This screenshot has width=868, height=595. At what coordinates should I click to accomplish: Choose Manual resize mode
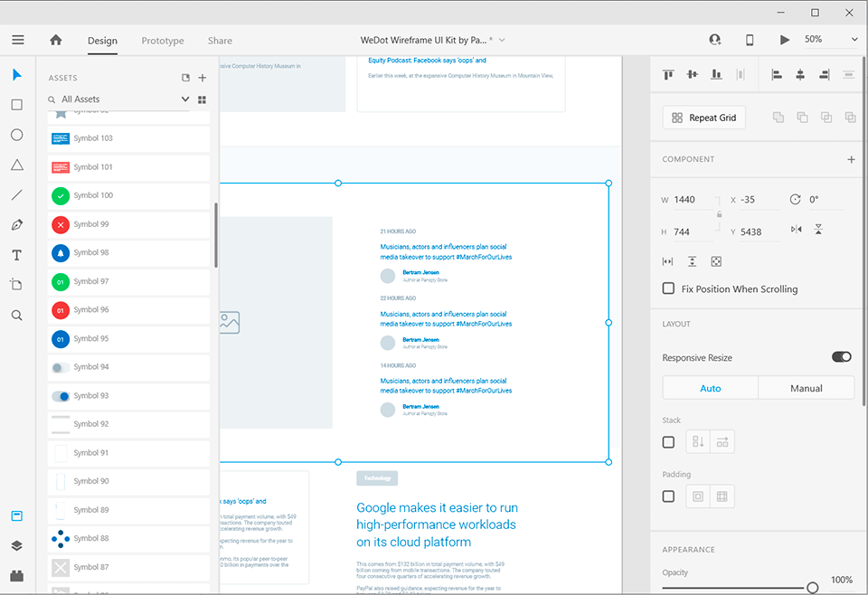(x=806, y=387)
